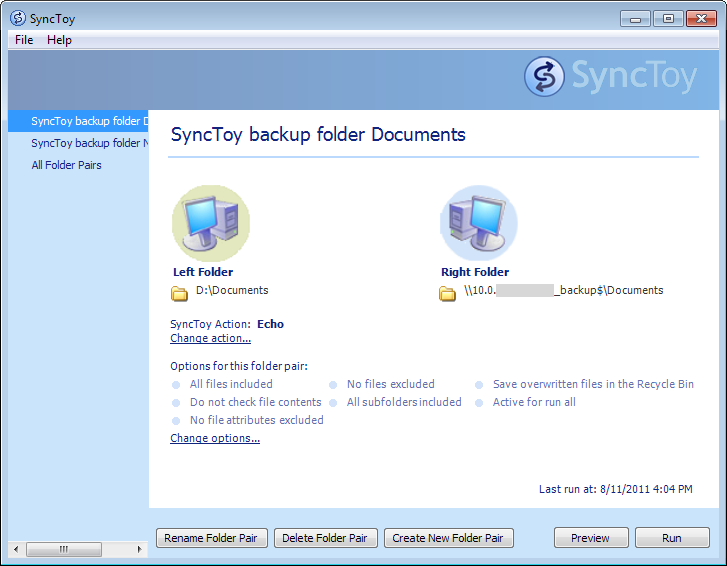Click the Rename Folder Pair button
Screen dimensions: 727x566
[x=212, y=538]
